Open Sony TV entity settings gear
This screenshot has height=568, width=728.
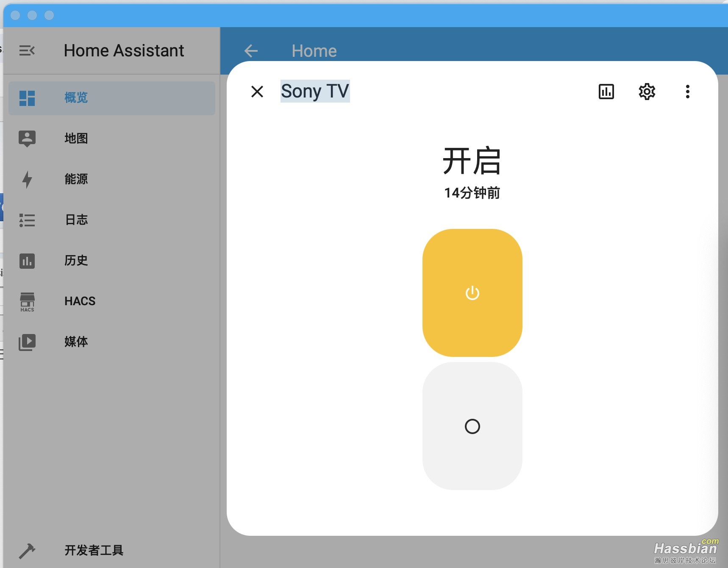[x=647, y=92]
